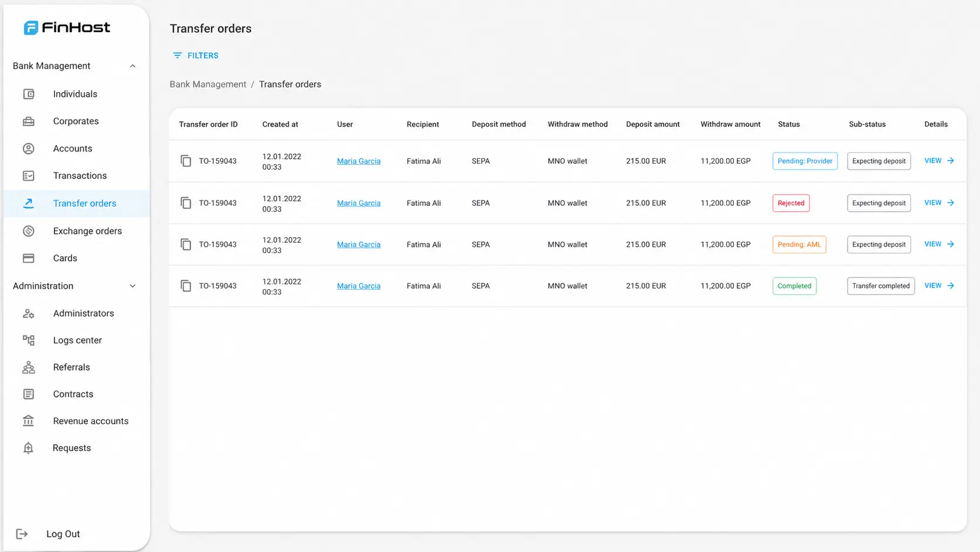Click the Completed status badge
980x552 pixels.
coord(794,286)
